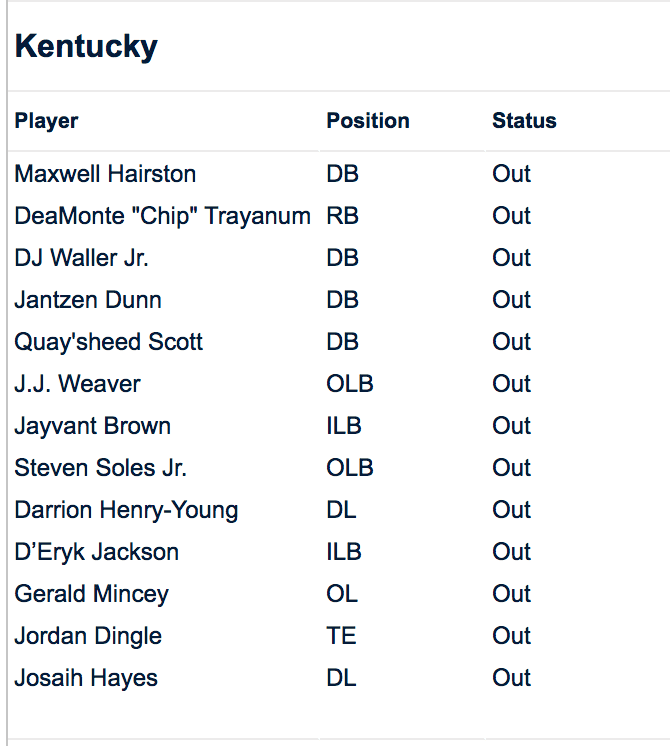Click the Kentucky heading

86,46
